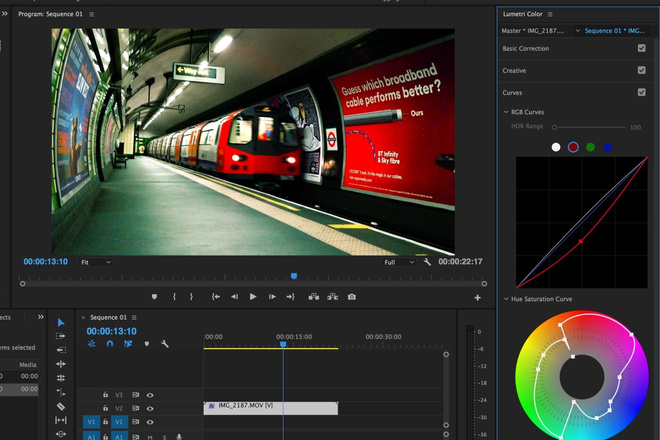Image resolution: width=660 pixels, height=440 pixels.
Task: Click Mark Out bracket button
Action: click(x=192, y=297)
